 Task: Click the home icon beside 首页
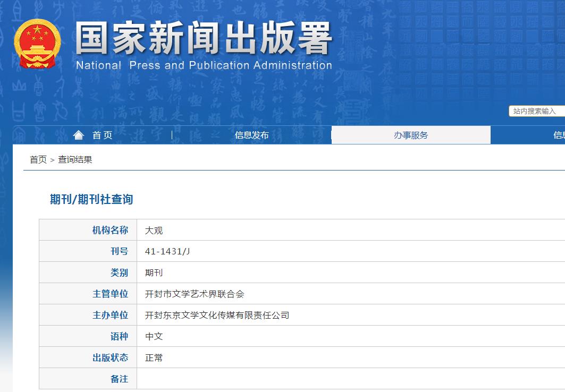78,134
